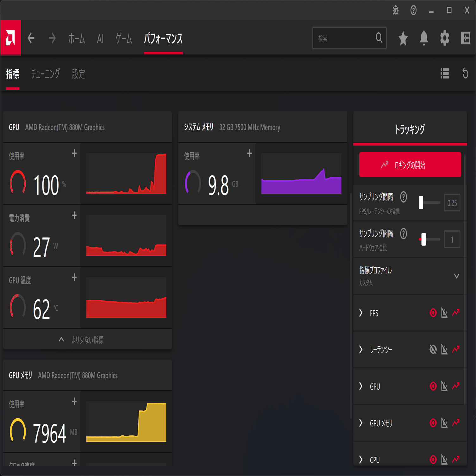Open help for ハードウェア指標 sampling interval
This screenshot has height=476, width=476.
(x=404, y=234)
